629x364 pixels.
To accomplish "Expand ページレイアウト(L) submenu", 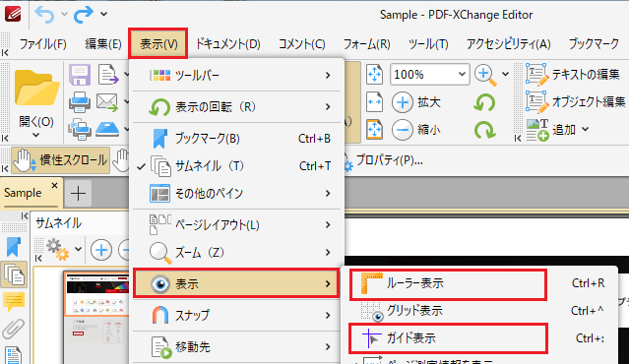I will click(x=236, y=225).
